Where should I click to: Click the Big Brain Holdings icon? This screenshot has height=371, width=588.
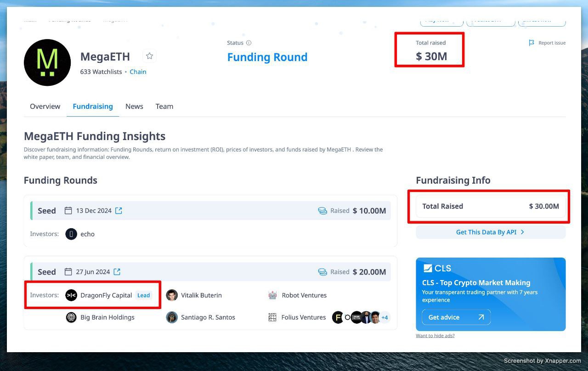tap(71, 317)
